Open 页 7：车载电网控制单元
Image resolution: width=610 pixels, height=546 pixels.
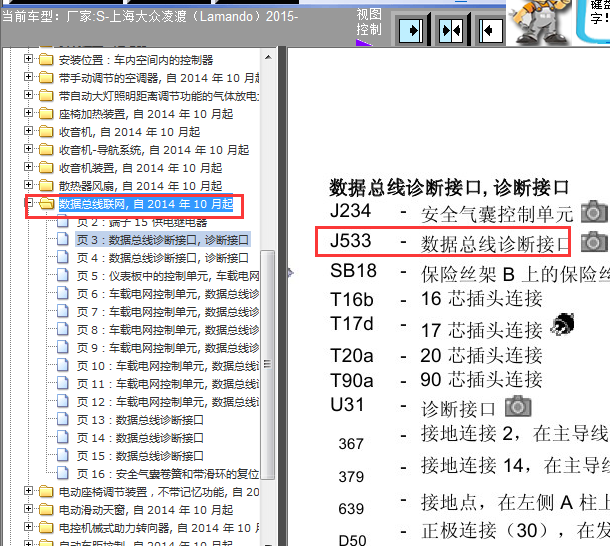[x=168, y=312]
